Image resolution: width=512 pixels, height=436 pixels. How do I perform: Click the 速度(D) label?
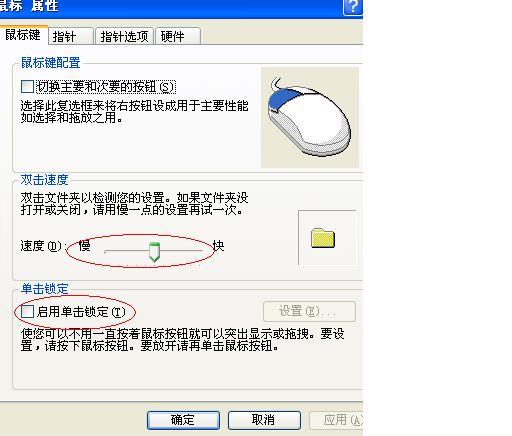point(41,246)
